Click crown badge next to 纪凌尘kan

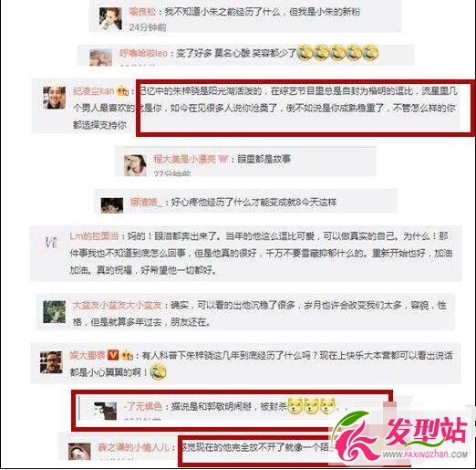(123, 90)
